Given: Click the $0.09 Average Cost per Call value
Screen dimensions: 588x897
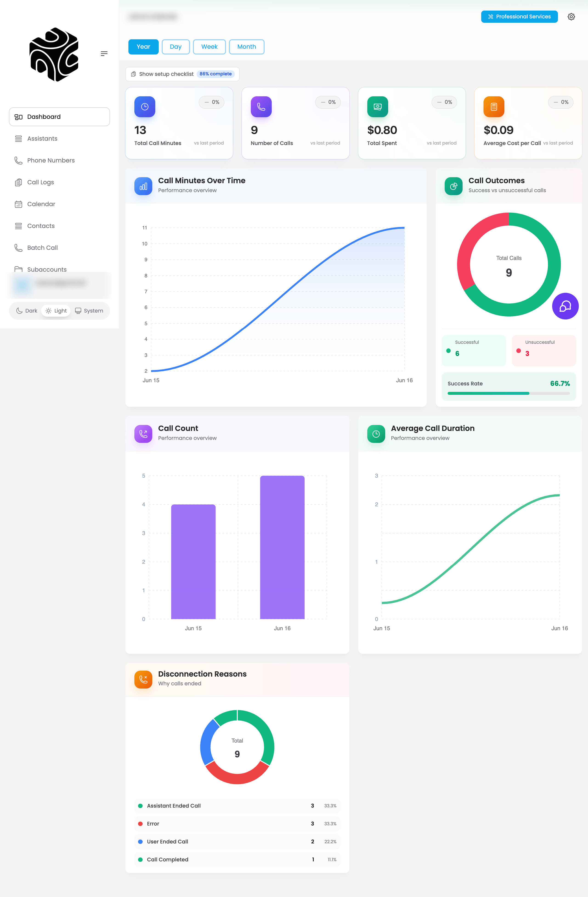Looking at the screenshot, I should [x=498, y=130].
